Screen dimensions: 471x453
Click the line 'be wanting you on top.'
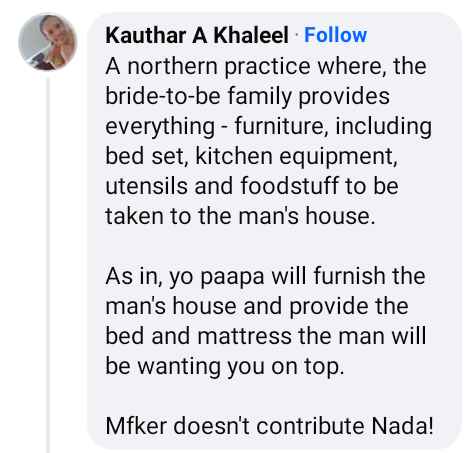(x=224, y=366)
